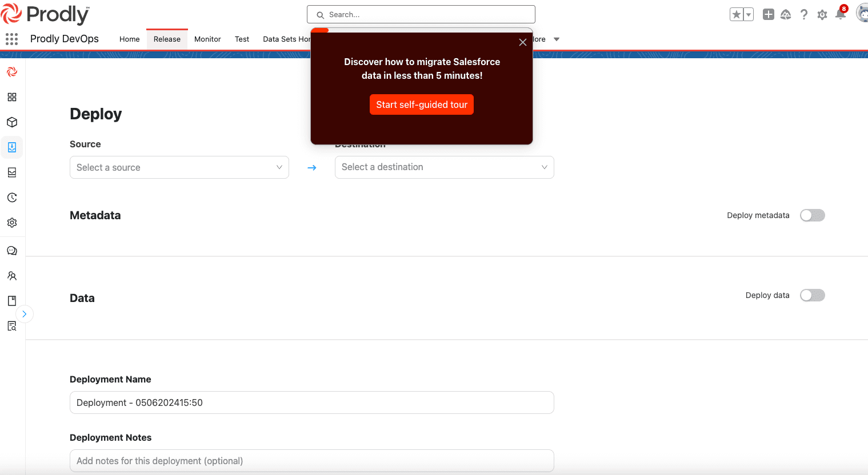Open the Home tab
The height and width of the screenshot is (475, 868).
pos(130,39)
